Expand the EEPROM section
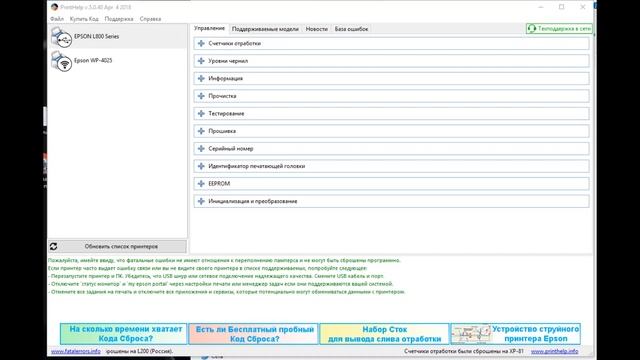640x360 pixels. [391, 184]
